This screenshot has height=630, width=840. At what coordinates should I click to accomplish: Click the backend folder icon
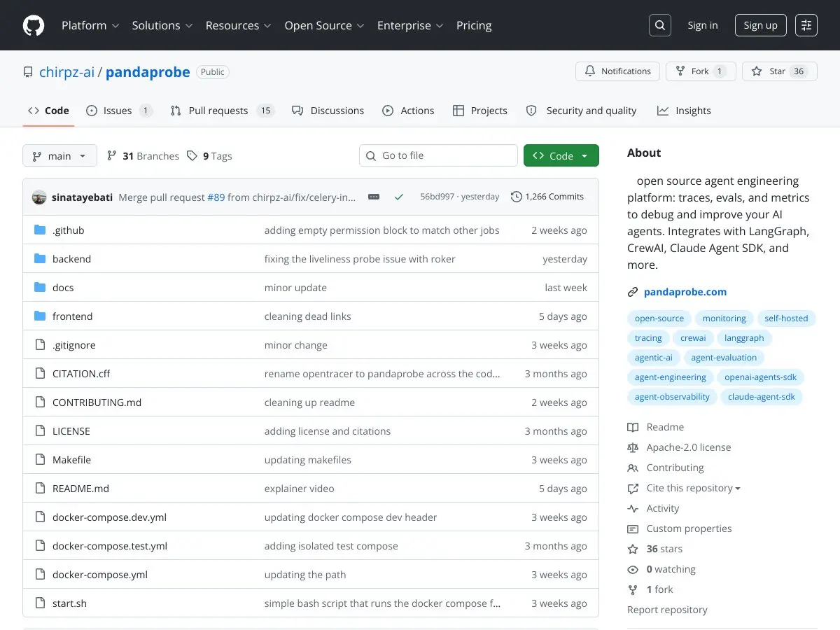(40, 259)
